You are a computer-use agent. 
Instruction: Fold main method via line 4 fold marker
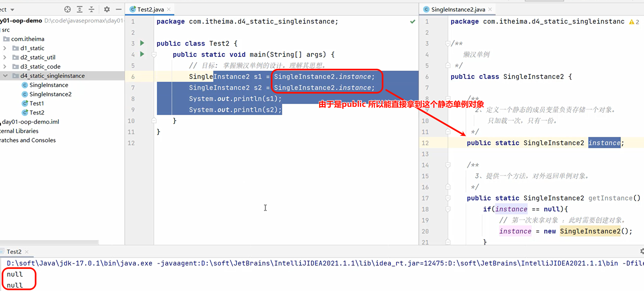[154, 54]
